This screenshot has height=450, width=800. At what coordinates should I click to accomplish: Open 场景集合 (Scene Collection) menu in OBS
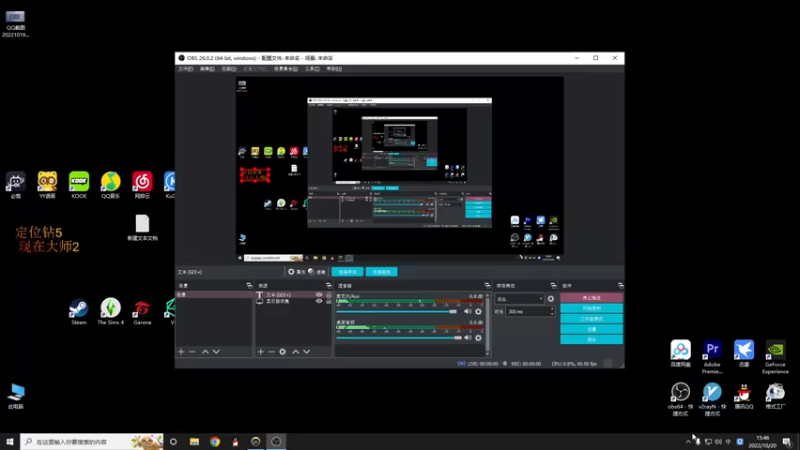click(286, 69)
